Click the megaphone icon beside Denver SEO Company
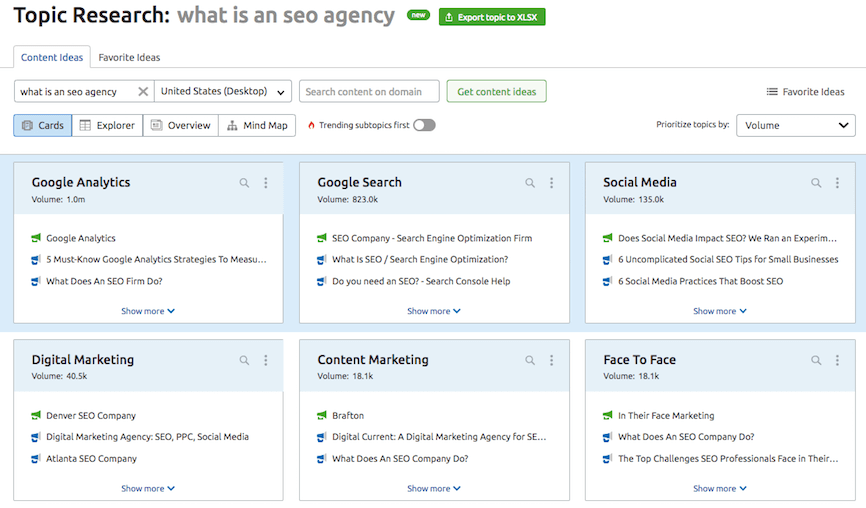This screenshot has width=866, height=508. pyautogui.click(x=36, y=415)
